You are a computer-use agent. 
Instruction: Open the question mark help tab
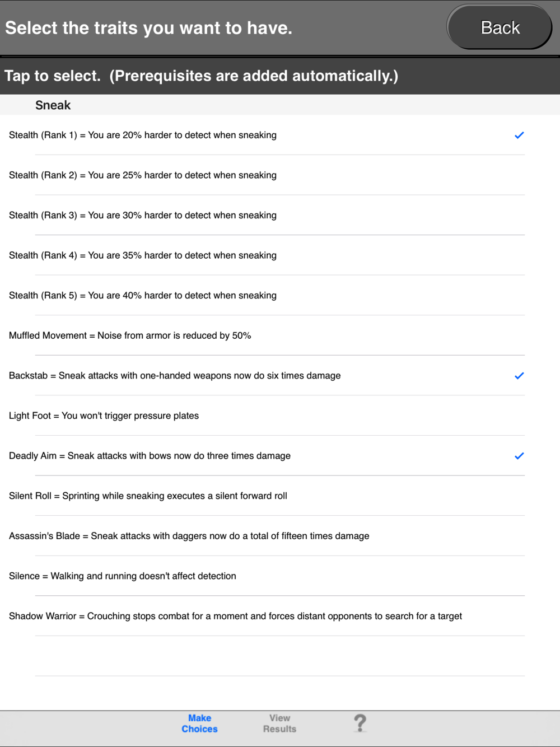(360, 723)
